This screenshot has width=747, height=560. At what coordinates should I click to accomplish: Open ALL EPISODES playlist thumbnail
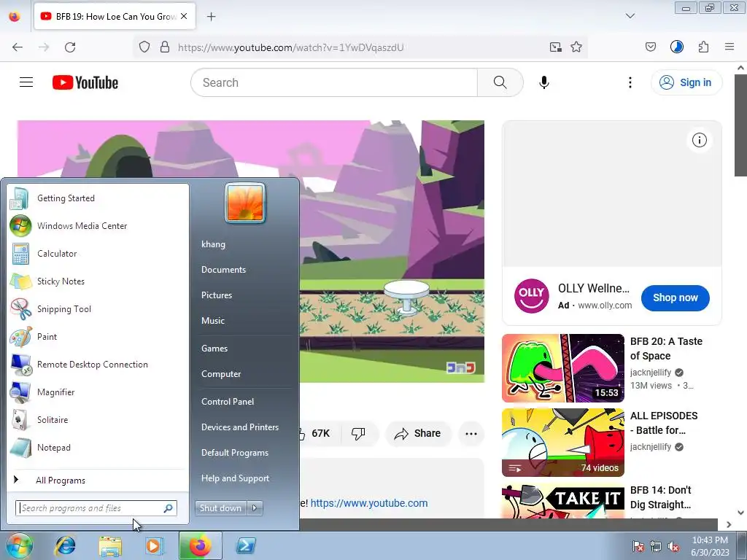tap(562, 443)
